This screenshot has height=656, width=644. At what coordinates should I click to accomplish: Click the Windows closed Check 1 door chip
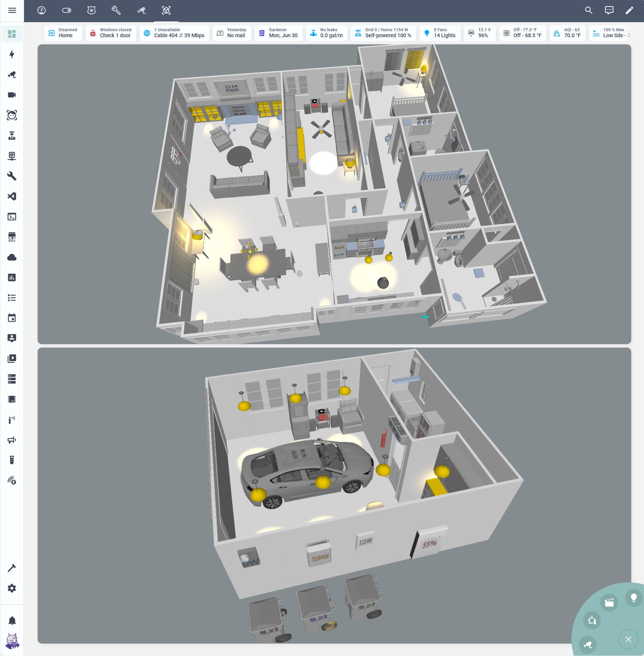111,33
